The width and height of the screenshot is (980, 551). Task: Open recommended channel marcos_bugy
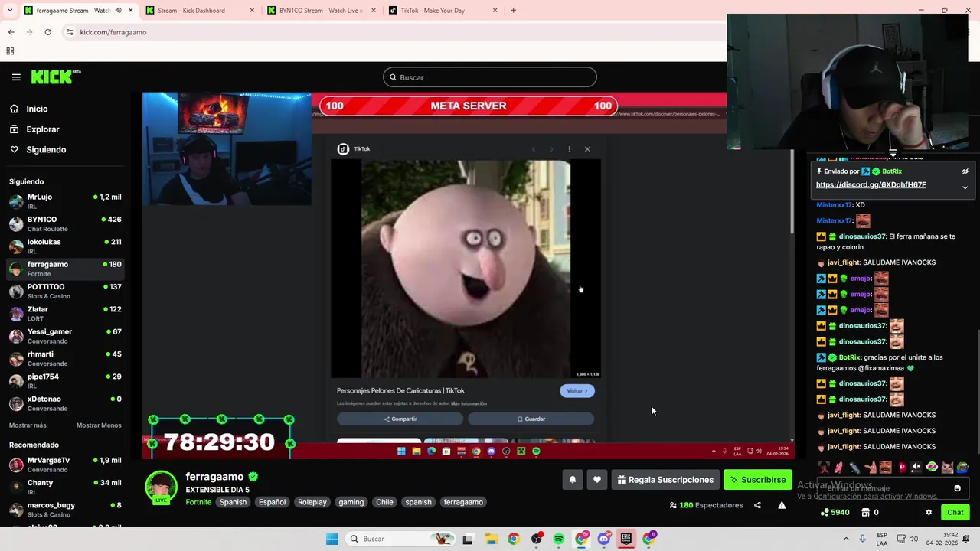(x=66, y=510)
